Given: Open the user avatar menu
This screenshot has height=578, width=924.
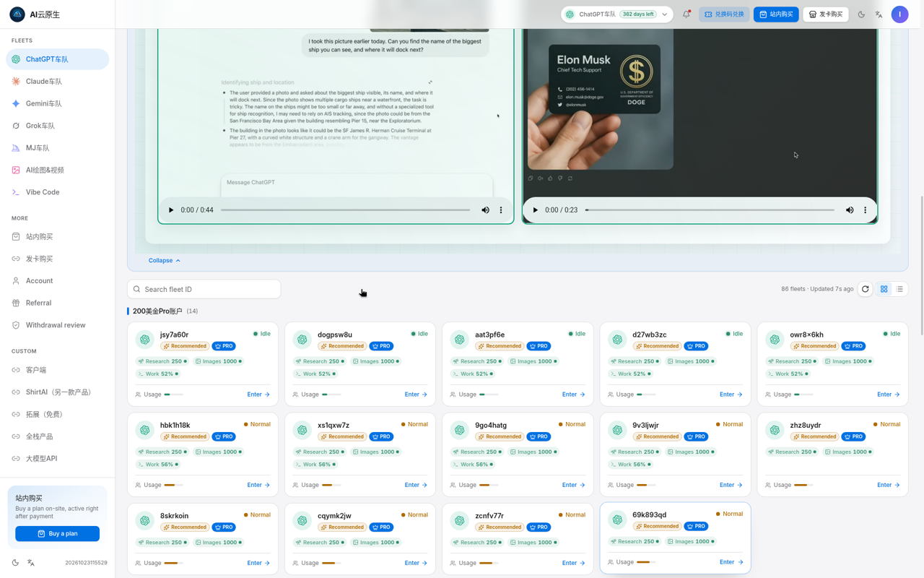Looking at the screenshot, I should pyautogui.click(x=899, y=14).
